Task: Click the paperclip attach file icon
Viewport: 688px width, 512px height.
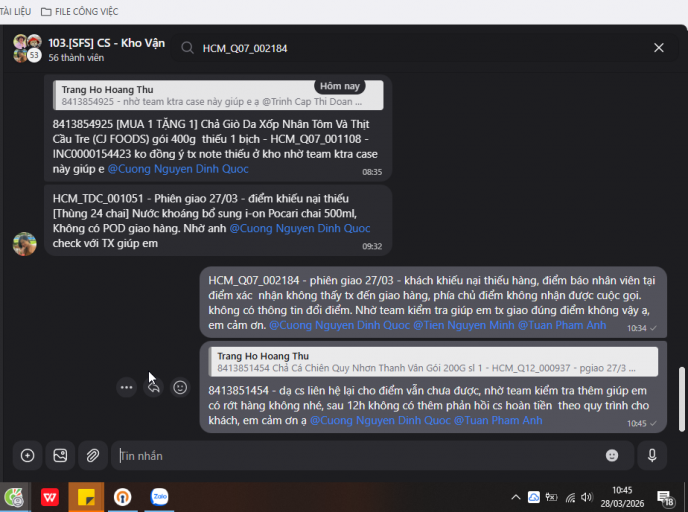Action: tap(93, 456)
